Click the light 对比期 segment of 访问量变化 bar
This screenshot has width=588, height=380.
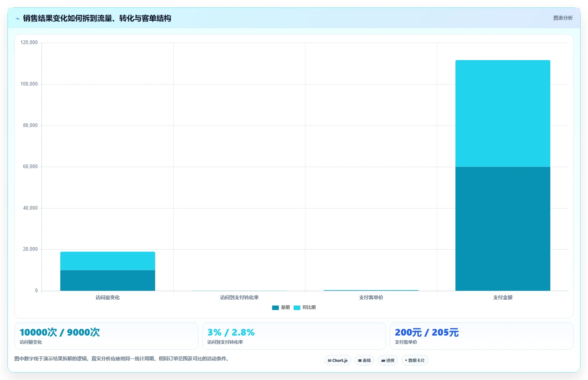point(108,261)
